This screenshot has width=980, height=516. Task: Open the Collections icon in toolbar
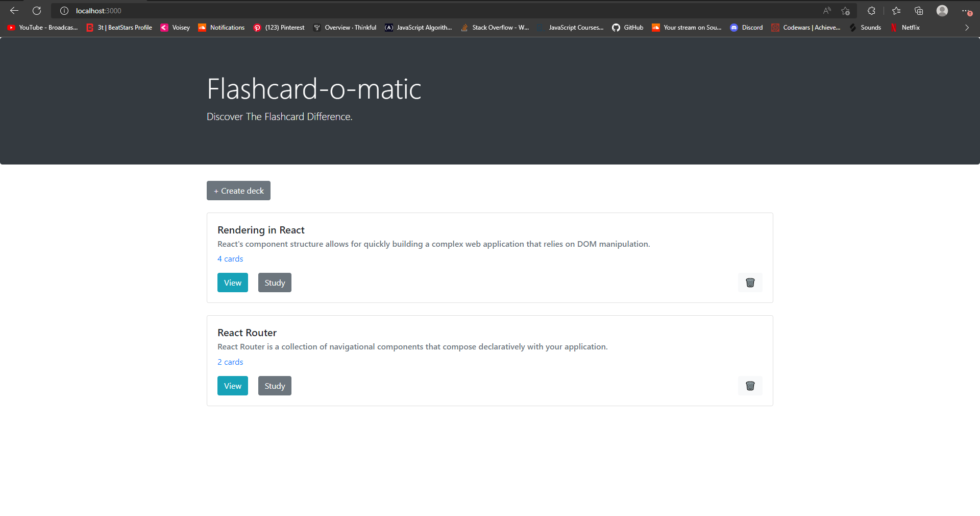(x=919, y=11)
